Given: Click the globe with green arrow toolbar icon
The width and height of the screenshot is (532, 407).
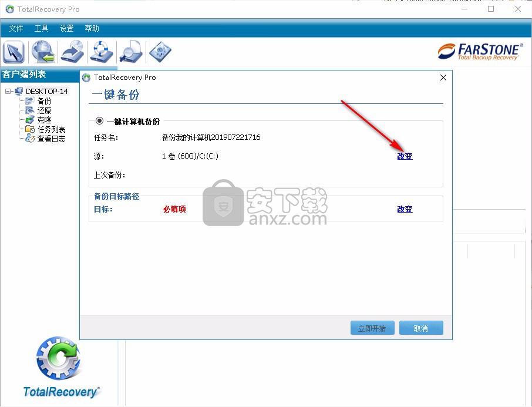Looking at the screenshot, I should click(x=43, y=52).
